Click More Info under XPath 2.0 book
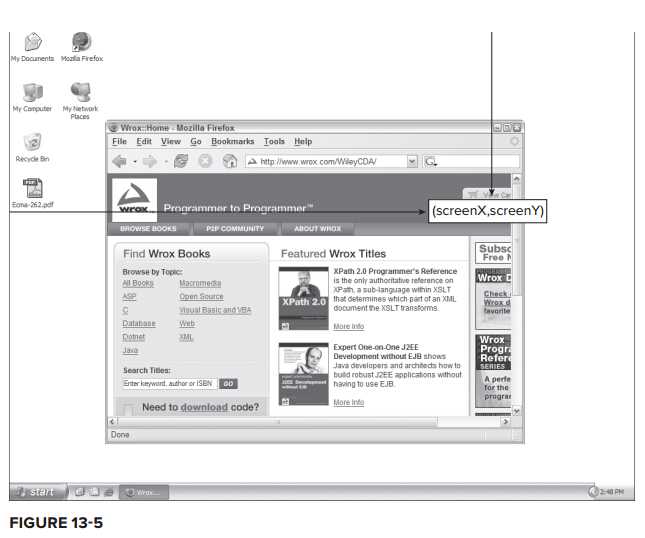Viewport: 645px width, 538px height. (x=349, y=327)
